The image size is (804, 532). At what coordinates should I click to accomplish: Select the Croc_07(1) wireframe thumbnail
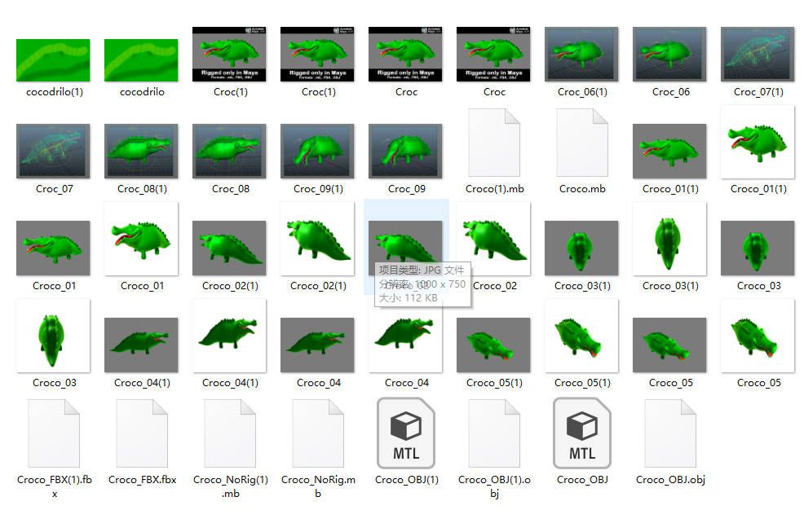(758, 55)
